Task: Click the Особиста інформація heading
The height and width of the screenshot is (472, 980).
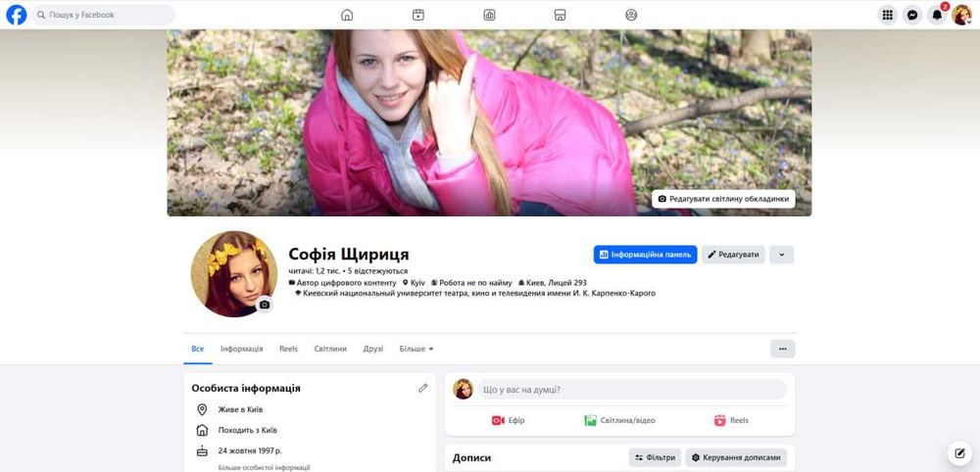Action: [246, 389]
